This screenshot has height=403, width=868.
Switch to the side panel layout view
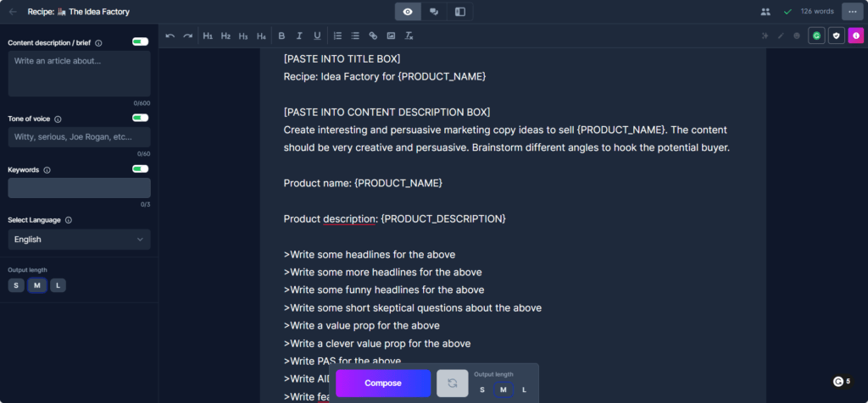click(460, 12)
